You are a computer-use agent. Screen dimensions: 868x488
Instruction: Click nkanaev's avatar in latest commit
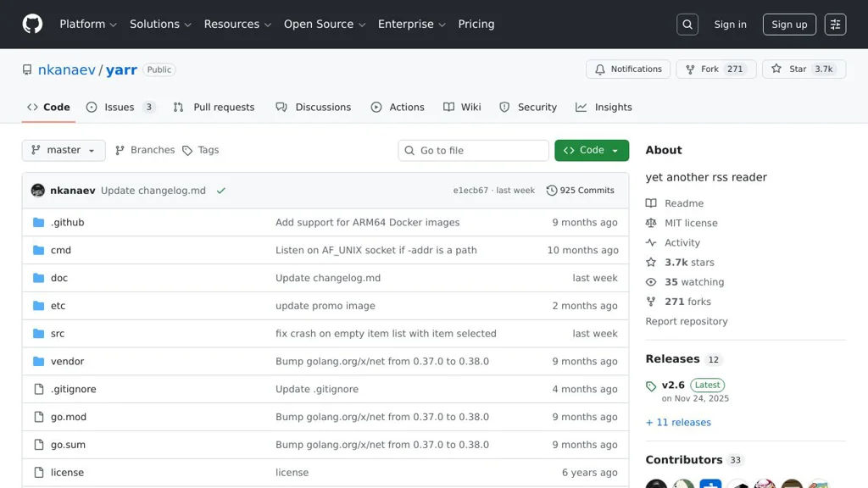click(x=38, y=191)
